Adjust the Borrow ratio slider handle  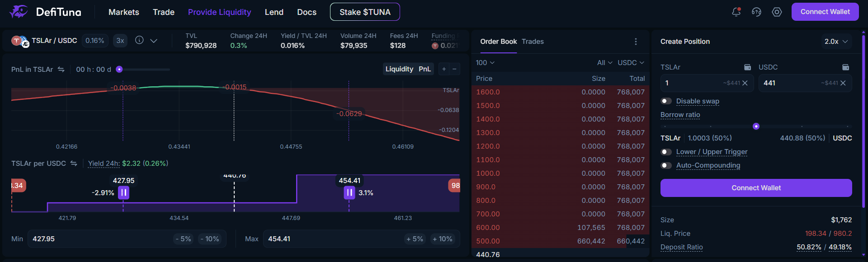[x=756, y=126]
